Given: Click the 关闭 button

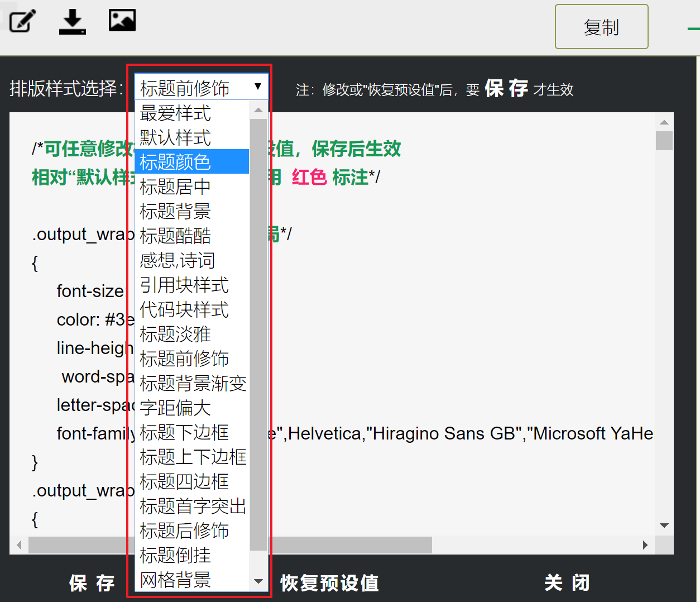Looking at the screenshot, I should [567, 583].
